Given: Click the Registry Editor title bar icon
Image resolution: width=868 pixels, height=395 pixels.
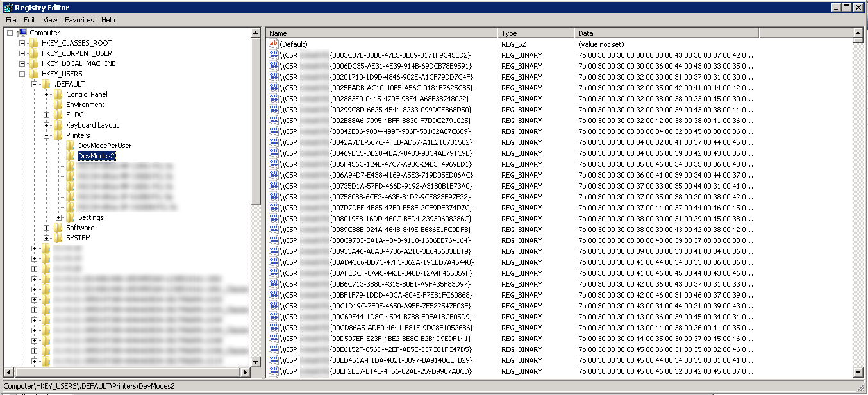Looking at the screenshot, I should [x=8, y=8].
